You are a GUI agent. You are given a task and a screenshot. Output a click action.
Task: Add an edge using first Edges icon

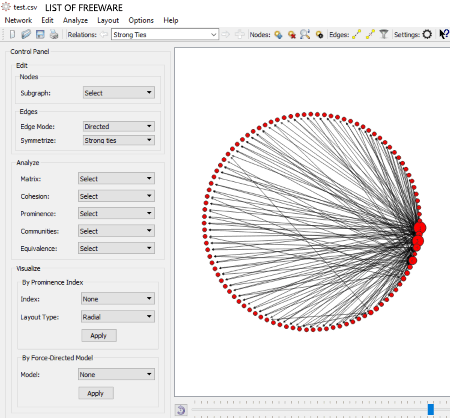click(356, 34)
